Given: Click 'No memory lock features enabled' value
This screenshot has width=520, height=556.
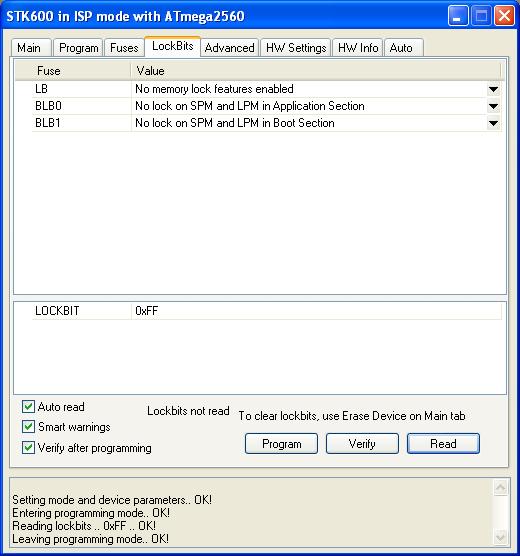Looking at the screenshot, I should click(214, 89).
